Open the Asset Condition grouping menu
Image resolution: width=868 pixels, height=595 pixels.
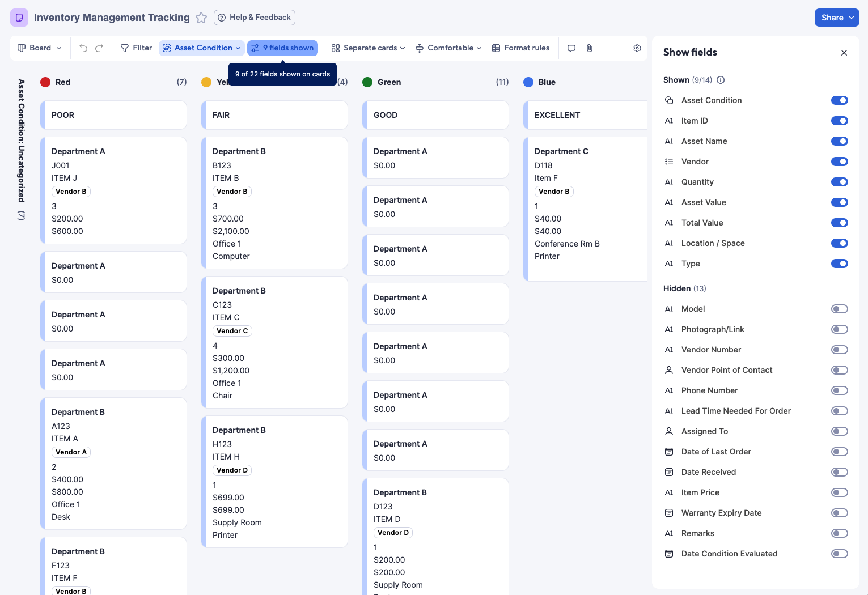tap(201, 48)
